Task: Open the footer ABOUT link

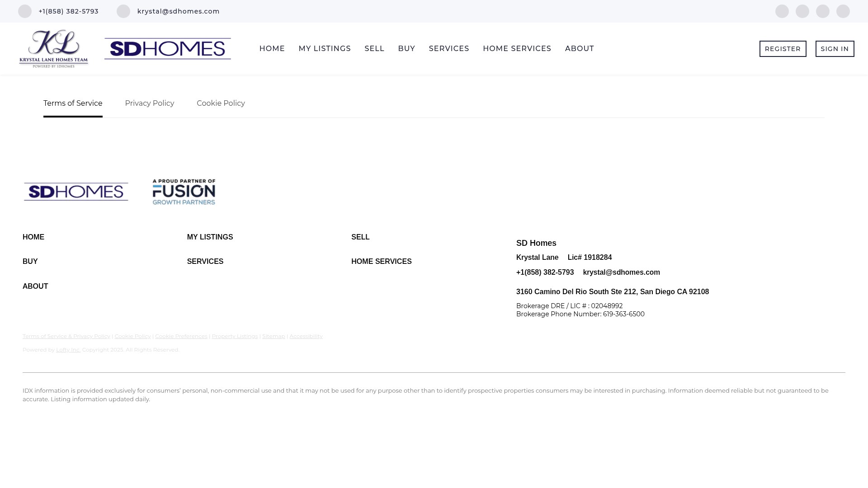Action: pos(35,286)
